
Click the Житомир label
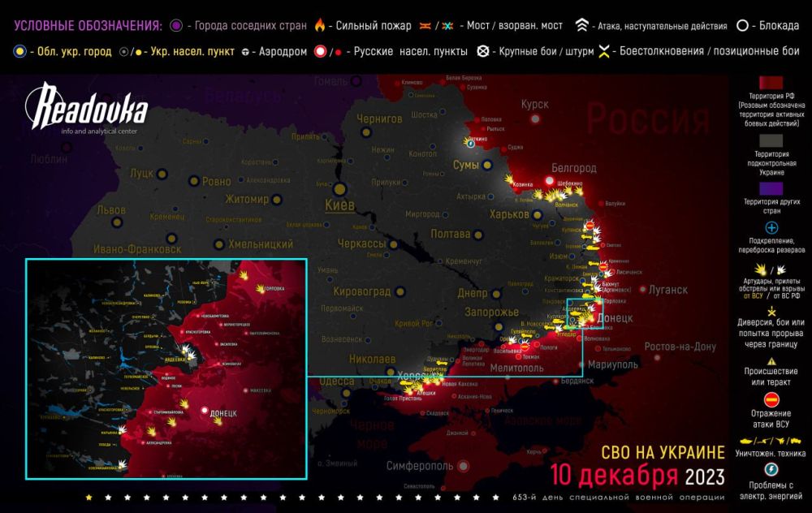tap(247, 199)
